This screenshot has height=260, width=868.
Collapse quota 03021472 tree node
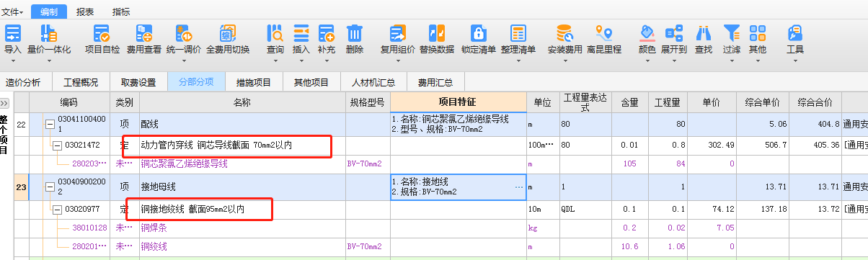coord(57,146)
